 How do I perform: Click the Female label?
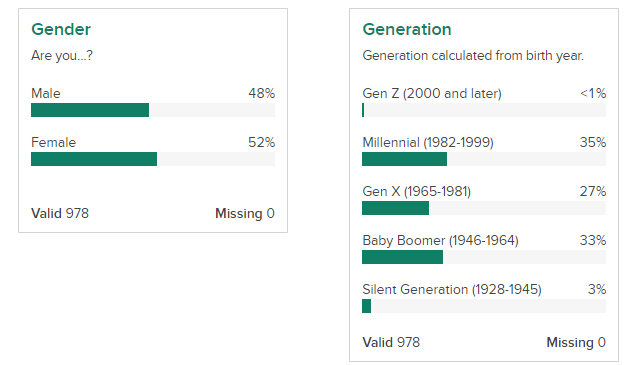pos(53,143)
